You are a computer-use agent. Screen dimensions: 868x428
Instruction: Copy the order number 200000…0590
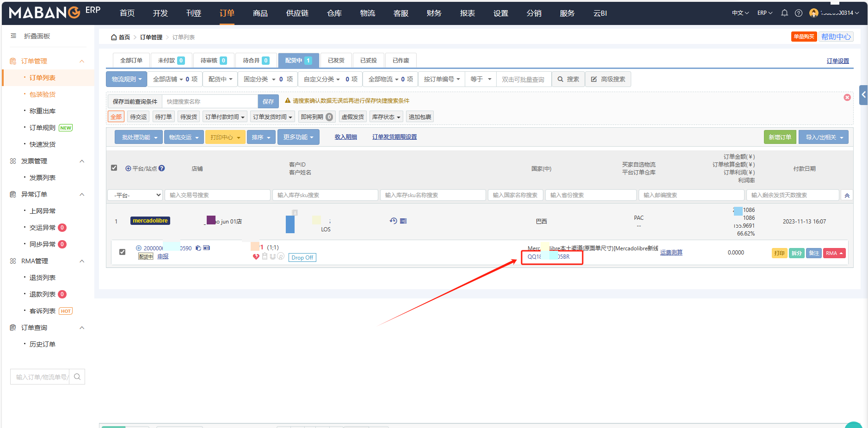(x=198, y=248)
